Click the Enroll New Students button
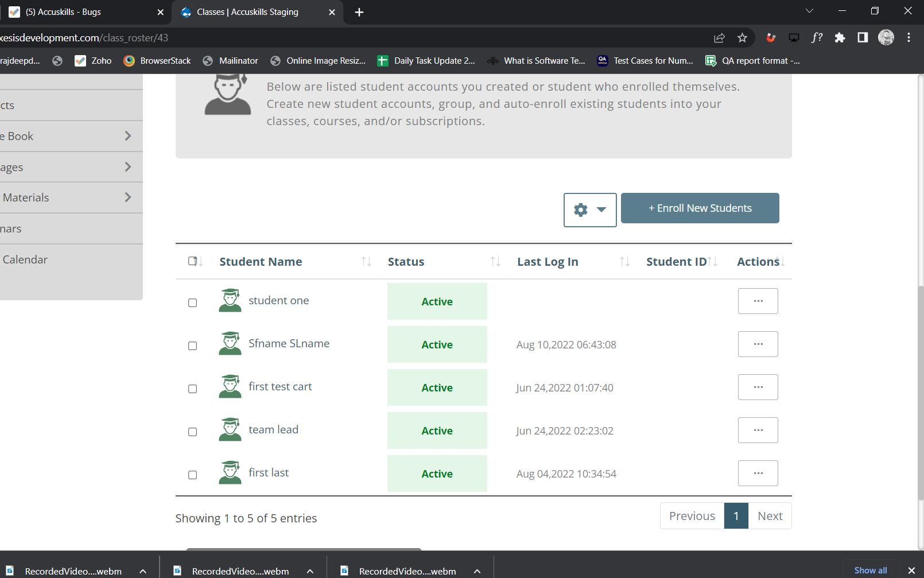The width and height of the screenshot is (924, 578). (x=700, y=208)
